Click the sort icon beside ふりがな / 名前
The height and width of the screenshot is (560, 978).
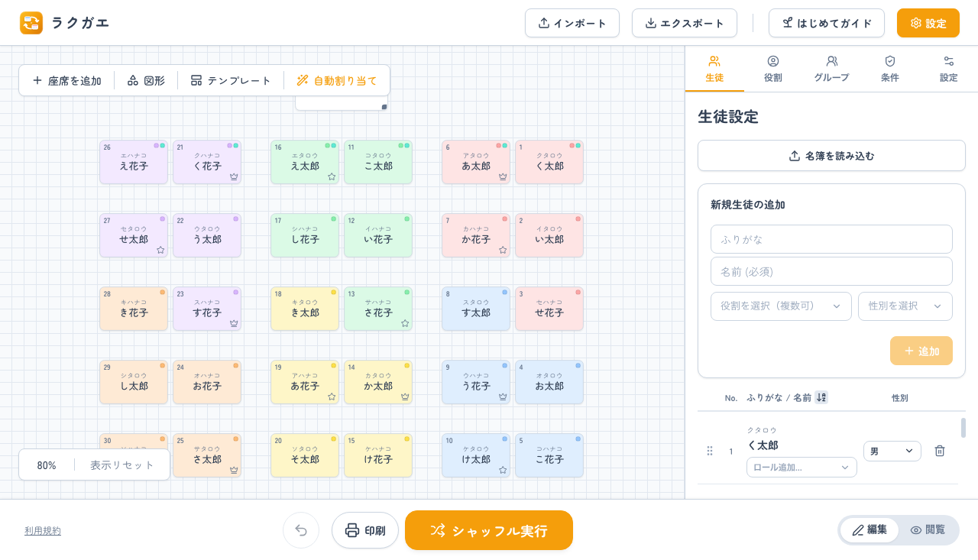821,397
